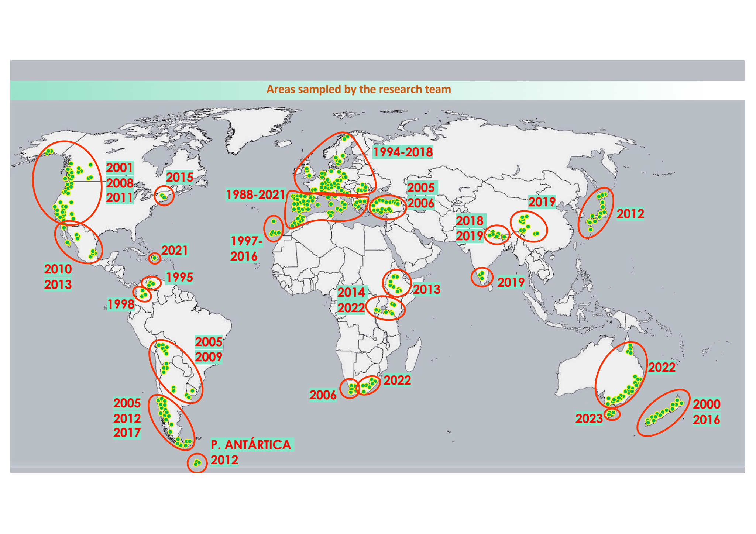Click the "1995" year label
The image size is (756, 534).
[179, 277]
